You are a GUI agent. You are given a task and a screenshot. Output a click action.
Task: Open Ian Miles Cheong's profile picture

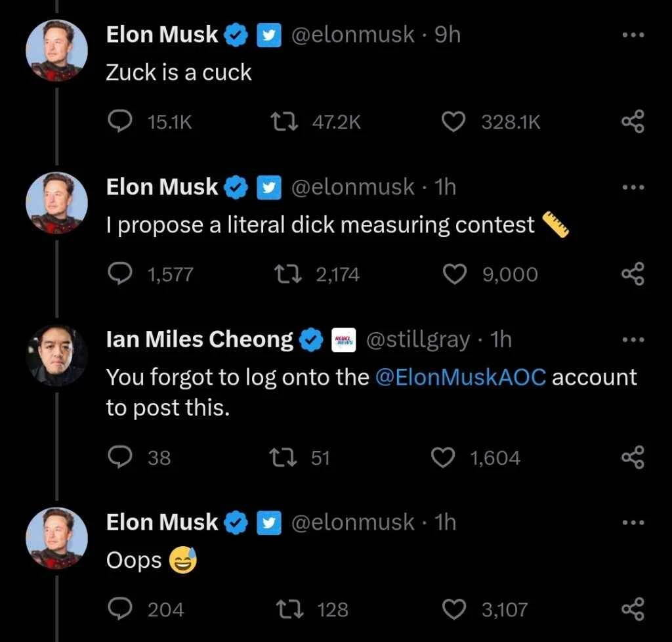[x=57, y=355]
